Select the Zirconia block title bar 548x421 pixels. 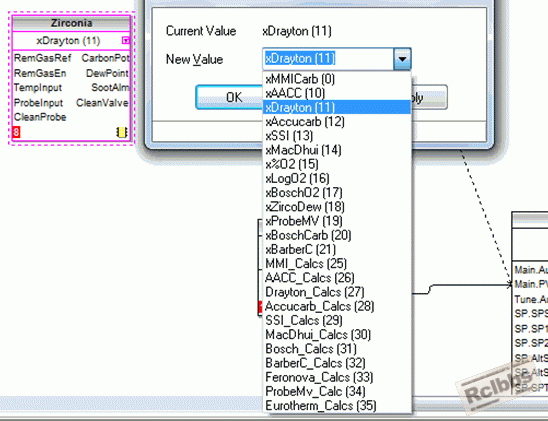click(71, 23)
